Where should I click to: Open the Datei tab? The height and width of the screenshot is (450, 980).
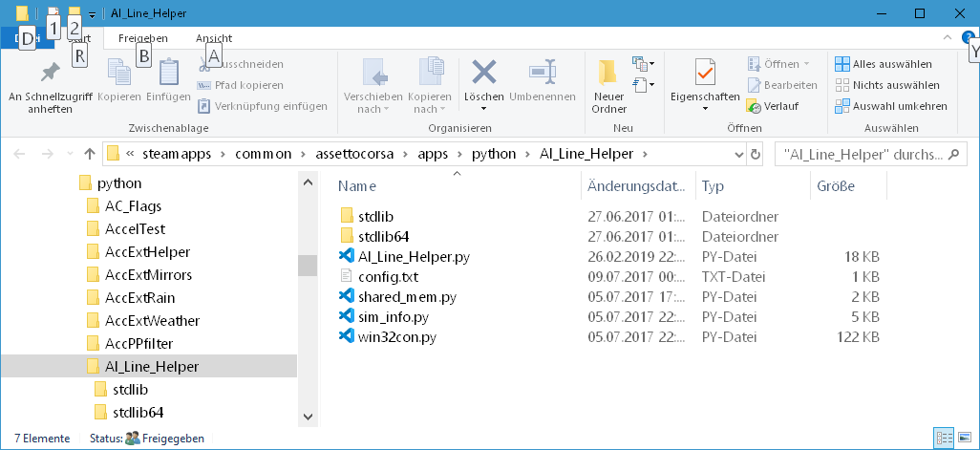[x=26, y=38]
